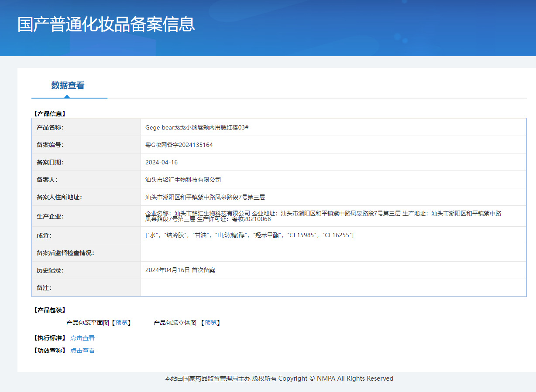Click the 生产企业 details text

(323, 216)
